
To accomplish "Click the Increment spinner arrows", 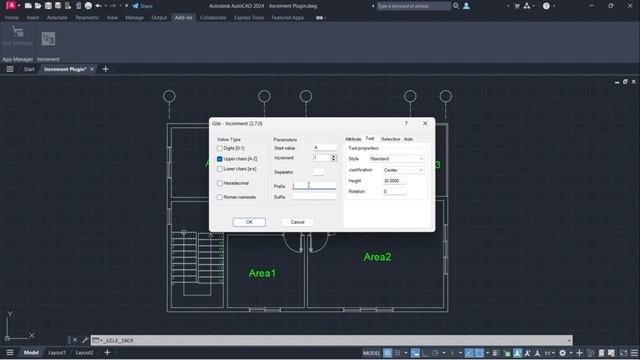I will pos(334,158).
